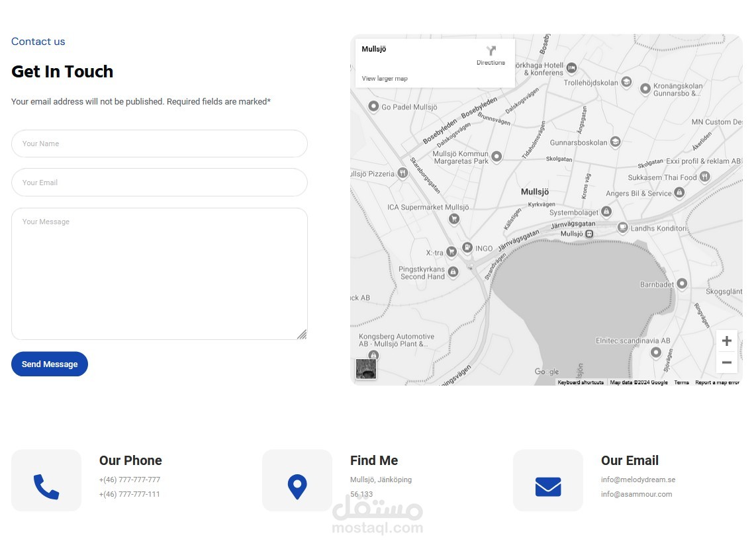Select the Sukkasem Thai Food marker
Viewport: 756px width, 547px height.
(x=705, y=177)
